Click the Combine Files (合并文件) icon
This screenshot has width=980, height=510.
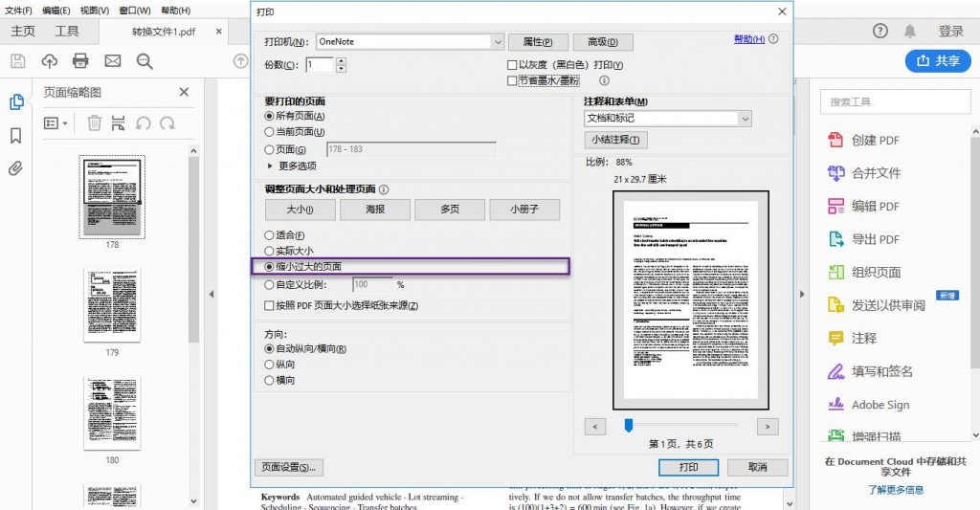click(835, 173)
